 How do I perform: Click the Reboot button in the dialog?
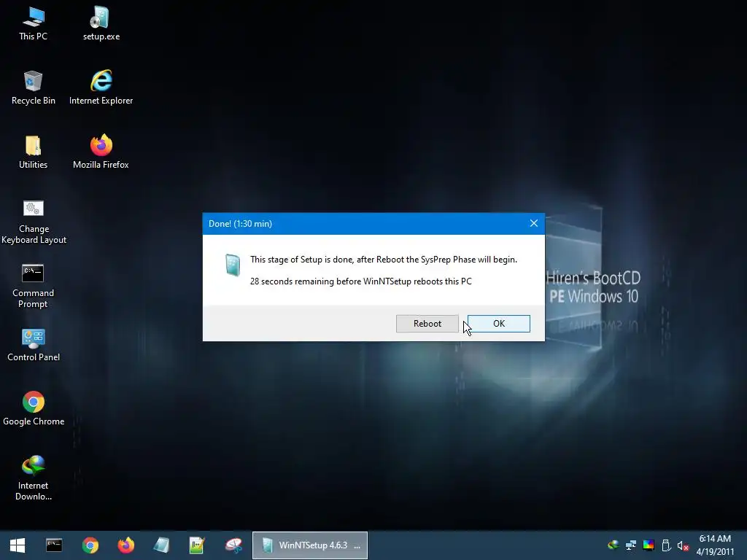[x=427, y=324]
